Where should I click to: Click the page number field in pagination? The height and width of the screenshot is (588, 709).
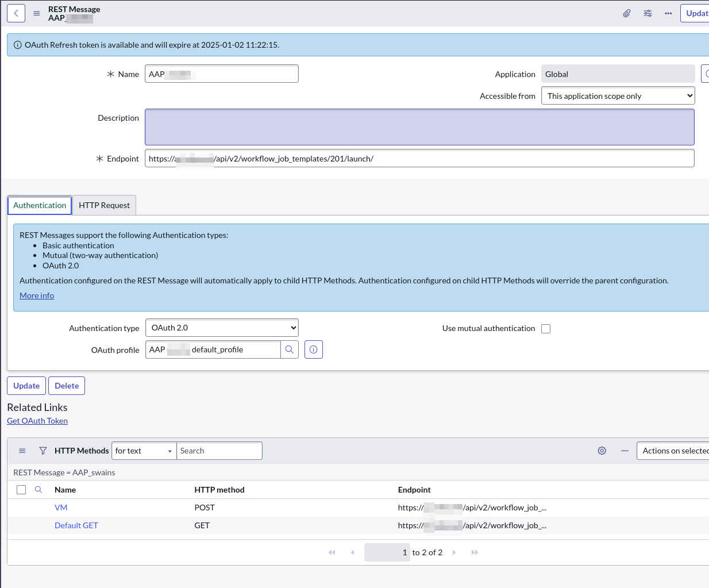(387, 552)
